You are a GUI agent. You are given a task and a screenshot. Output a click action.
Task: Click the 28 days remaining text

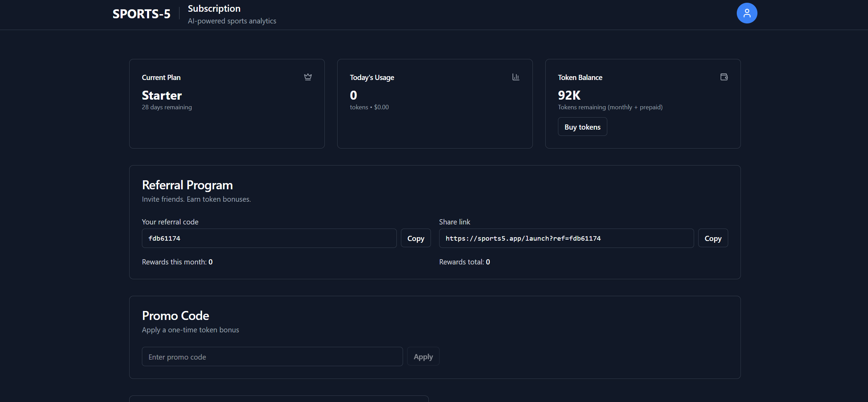[167, 107]
